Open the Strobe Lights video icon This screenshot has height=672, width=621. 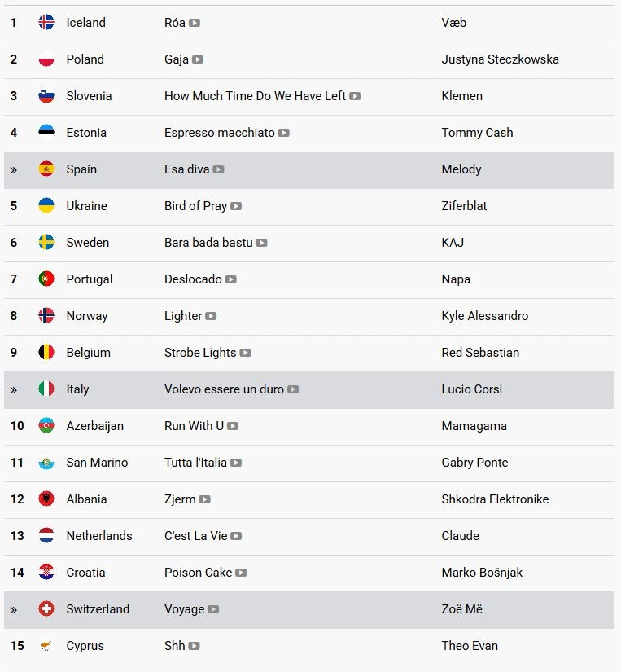point(245,353)
